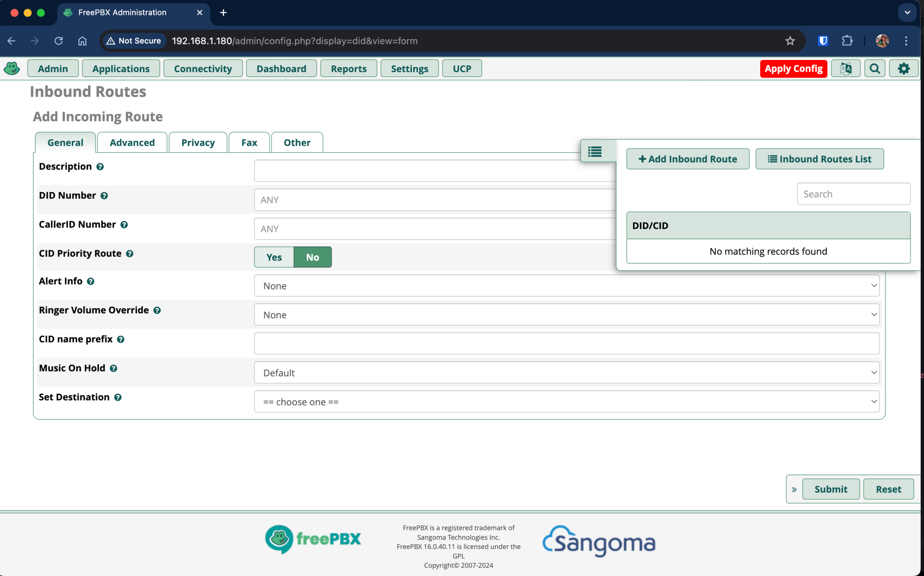Image resolution: width=924 pixels, height=576 pixels.
Task: Open the help icon beside CID Priority Route
Action: pyautogui.click(x=130, y=253)
